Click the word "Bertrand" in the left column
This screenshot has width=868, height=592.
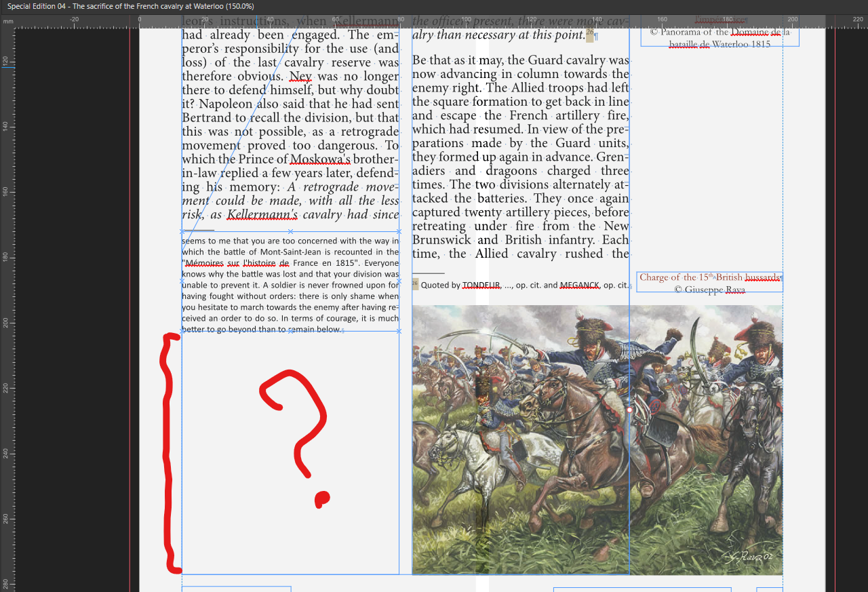[x=206, y=117]
